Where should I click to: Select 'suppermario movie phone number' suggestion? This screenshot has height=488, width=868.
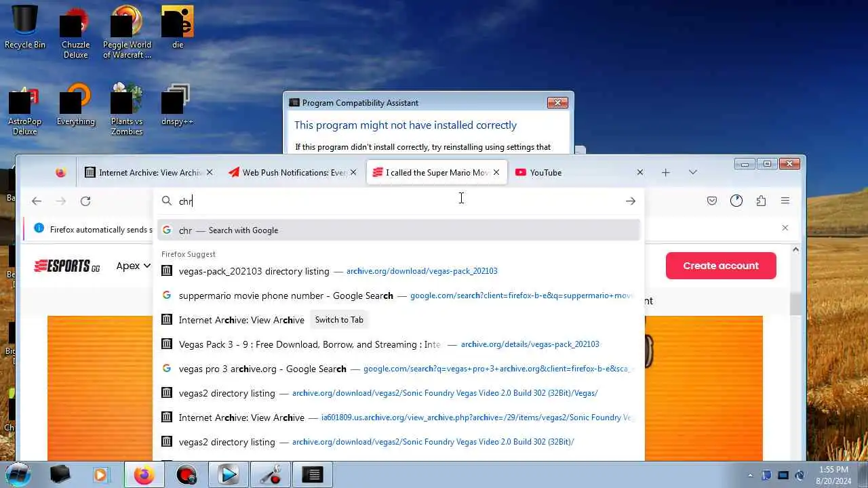click(x=399, y=296)
